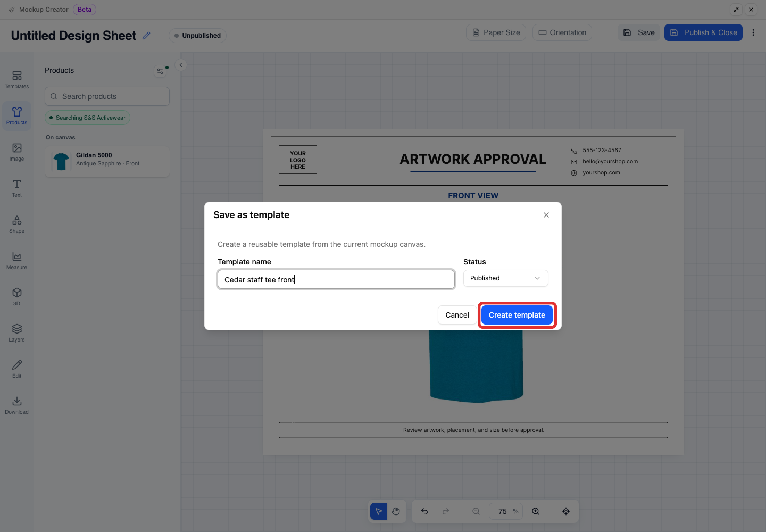766x532 pixels.
Task: Open the Templates sidebar panel
Action: (x=16, y=80)
